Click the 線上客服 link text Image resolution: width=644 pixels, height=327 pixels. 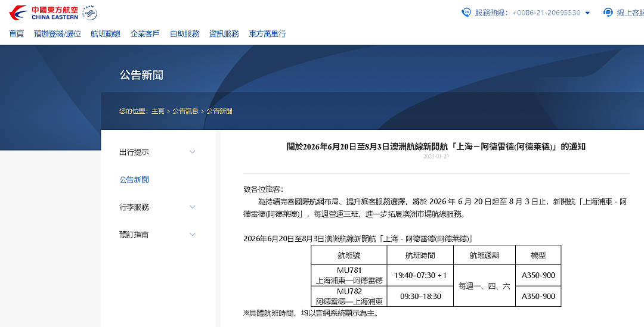pos(630,13)
